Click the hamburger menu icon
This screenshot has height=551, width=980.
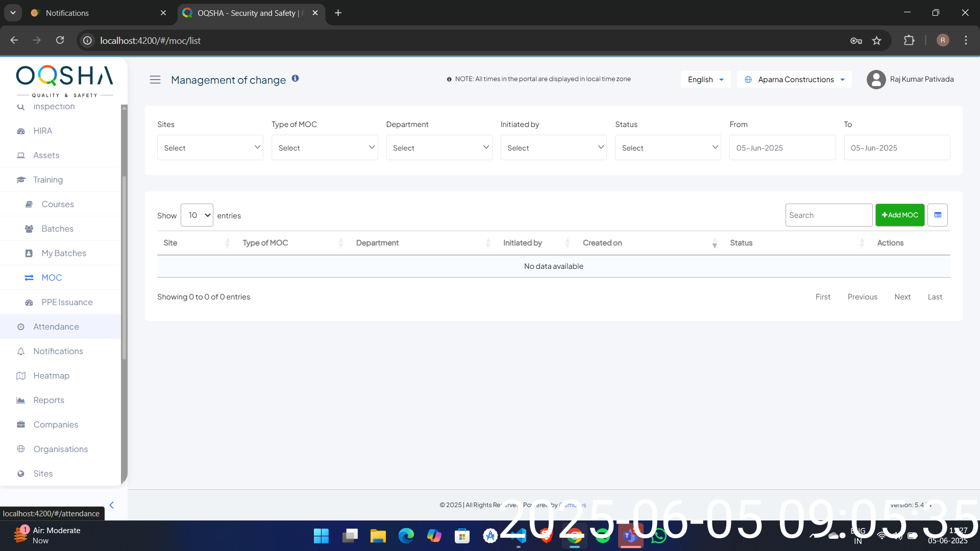pyautogui.click(x=155, y=80)
